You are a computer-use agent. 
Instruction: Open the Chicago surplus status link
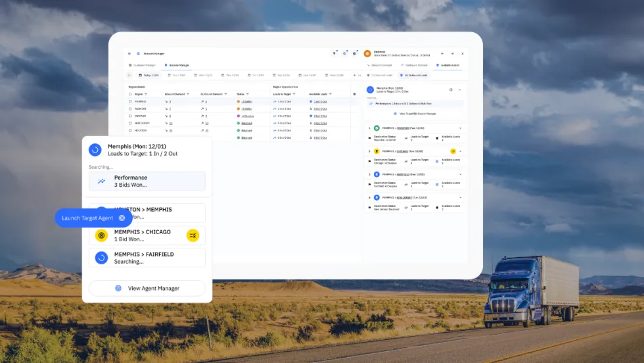pyautogui.click(x=248, y=116)
